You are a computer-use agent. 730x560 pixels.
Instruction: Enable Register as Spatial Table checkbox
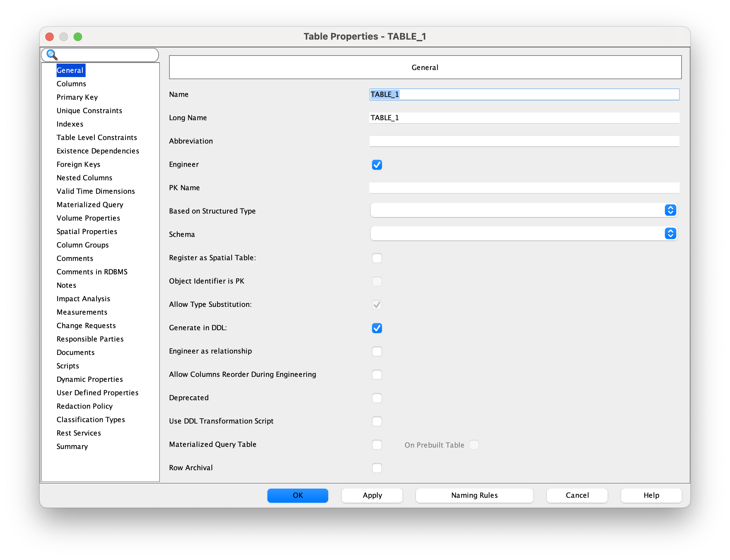[x=377, y=258]
